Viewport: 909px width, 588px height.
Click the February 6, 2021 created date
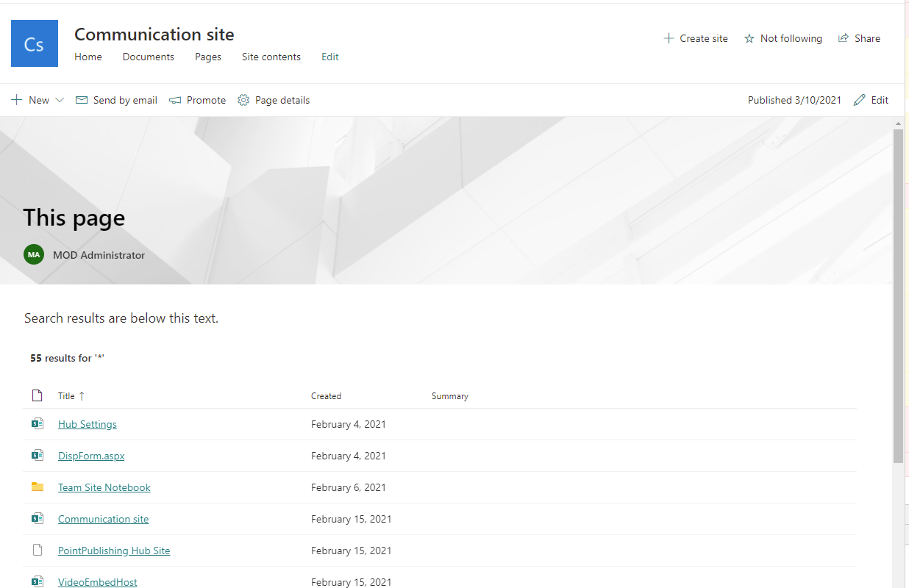pos(349,487)
